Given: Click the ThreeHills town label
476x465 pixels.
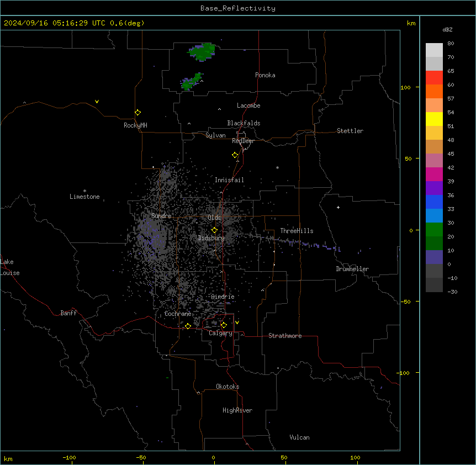Looking at the screenshot, I should click(297, 231).
